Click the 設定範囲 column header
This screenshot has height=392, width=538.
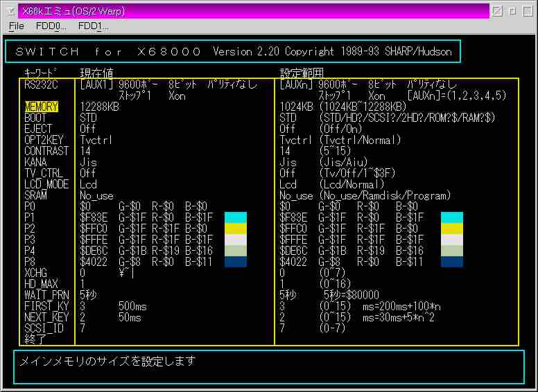tap(302, 73)
